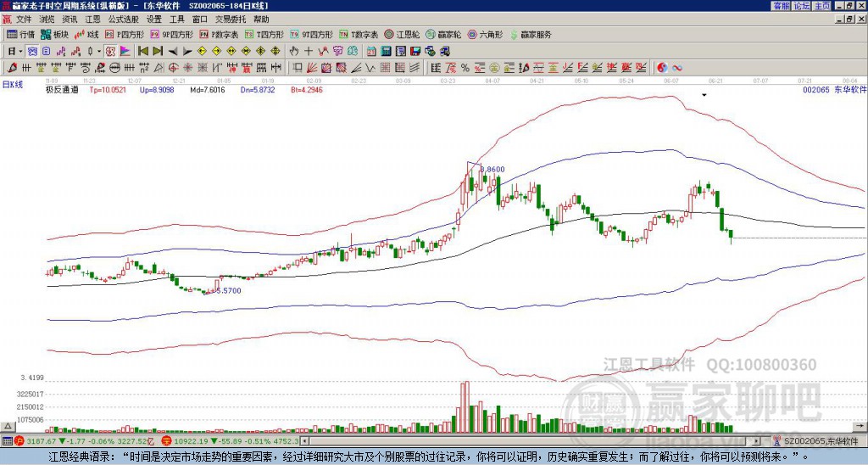The width and height of the screenshot is (868, 465).
Task: Jump to last bar icon
Action: pos(158,52)
